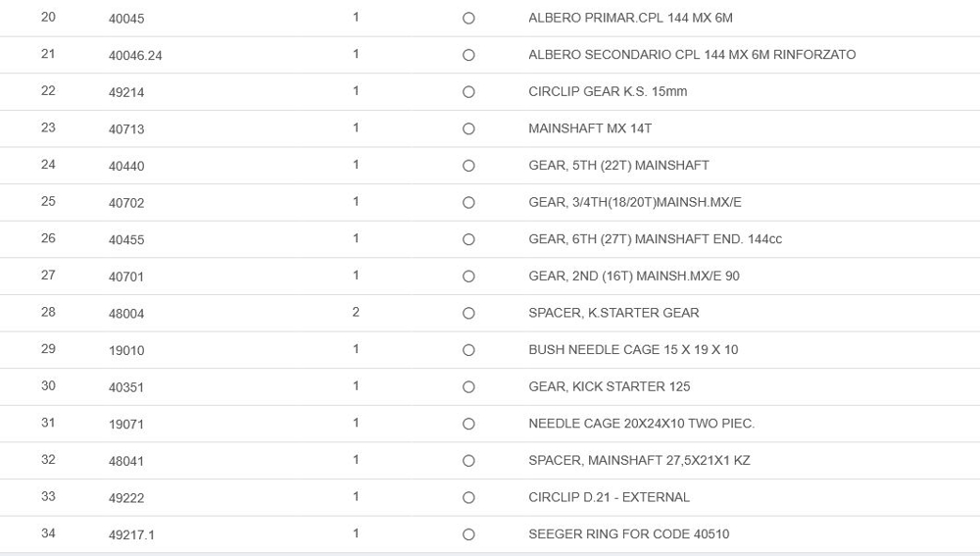Screen dimensions: 980x556
Task: Click row number 28
Action: click(48, 312)
